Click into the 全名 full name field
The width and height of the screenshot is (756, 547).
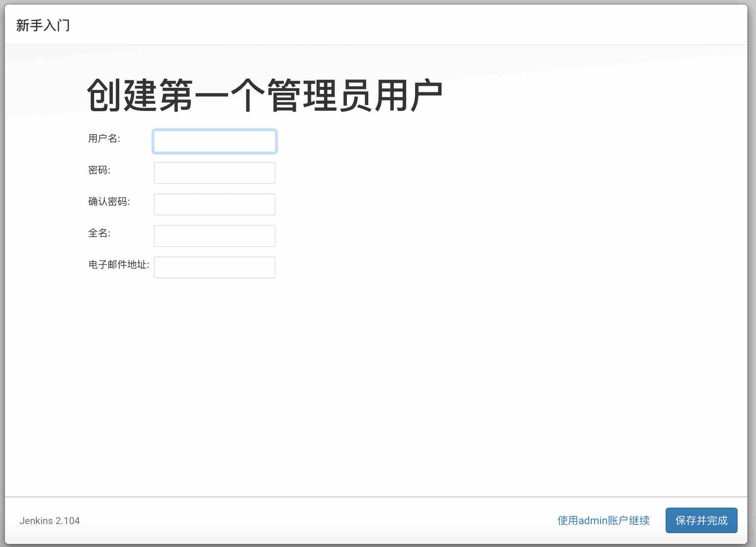click(214, 236)
